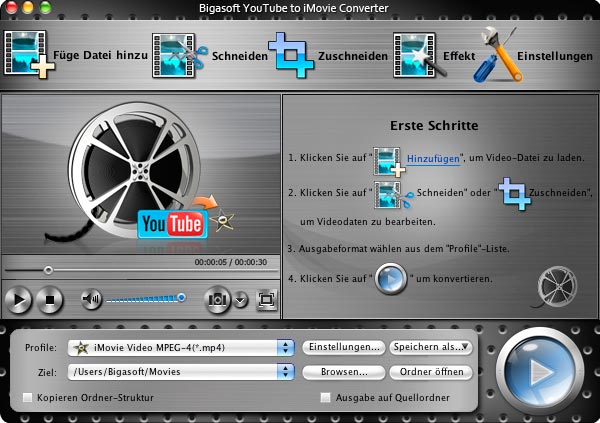The height and width of the screenshot is (423, 600).
Task: Open Einstellungen wrench and screwdriver icon
Action: coord(497,55)
